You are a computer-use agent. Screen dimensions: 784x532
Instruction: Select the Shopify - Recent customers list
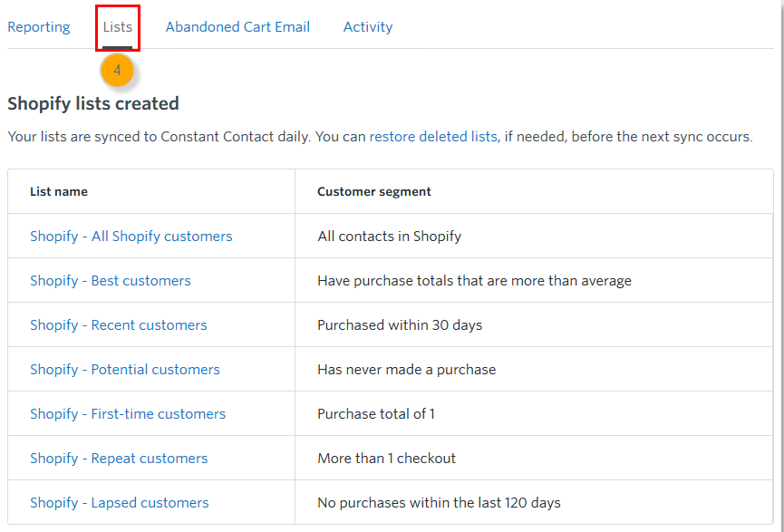(x=119, y=324)
